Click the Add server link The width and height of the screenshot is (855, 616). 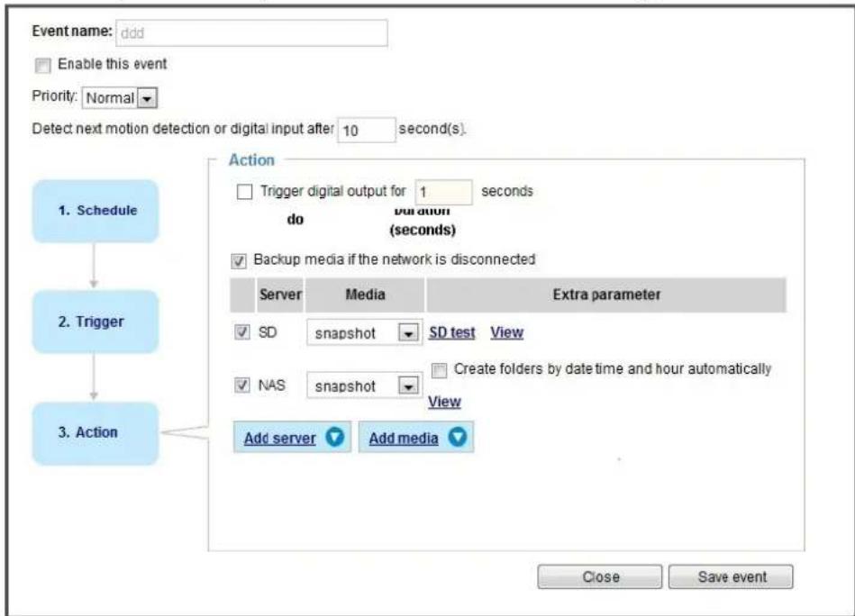click(279, 439)
